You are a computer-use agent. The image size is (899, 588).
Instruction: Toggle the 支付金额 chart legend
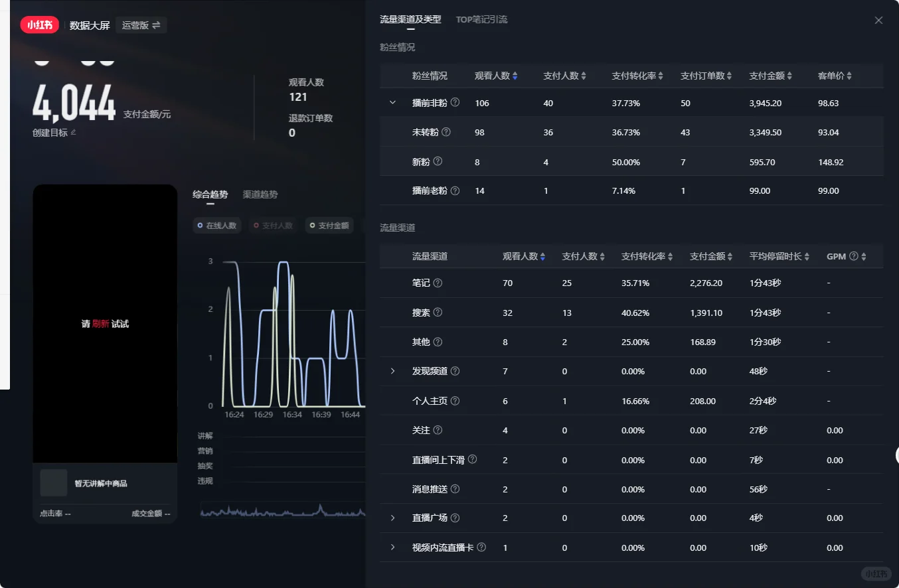click(x=329, y=225)
